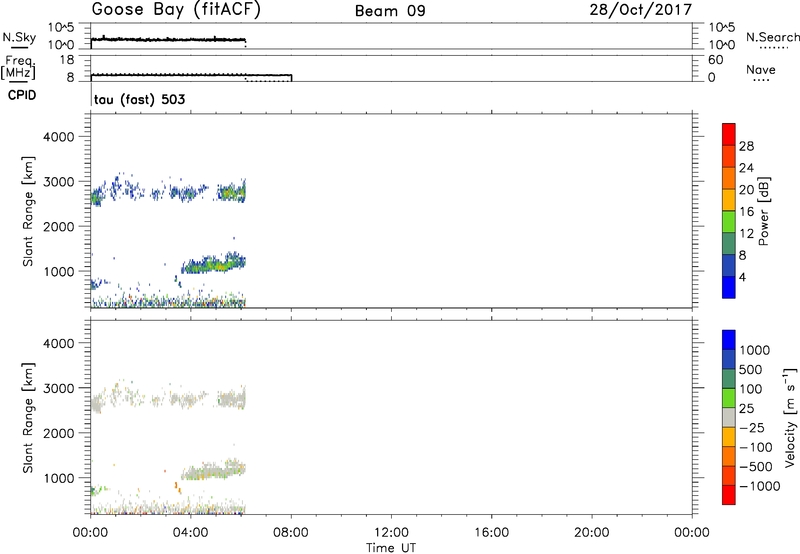This screenshot has height=554, width=800.
Task: Click the 1000 km echo band in power panel
Action: coord(214,263)
